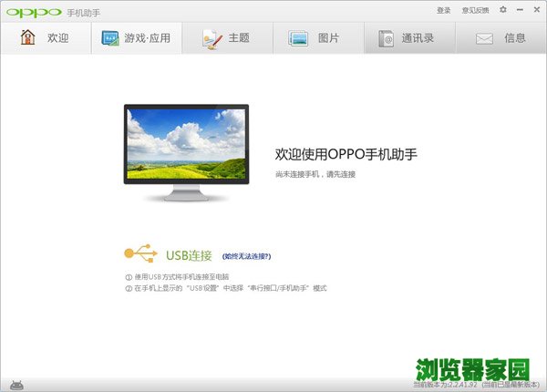Minimize the OPPO assistant window

pyautogui.click(x=520, y=10)
